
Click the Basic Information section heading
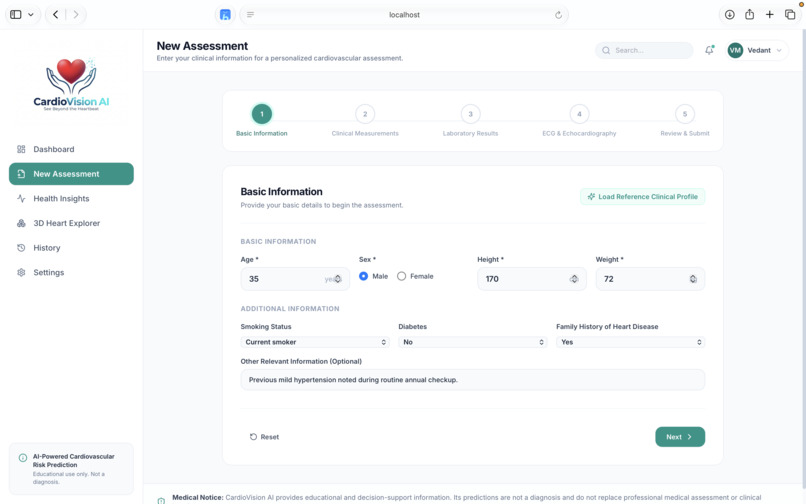click(281, 191)
